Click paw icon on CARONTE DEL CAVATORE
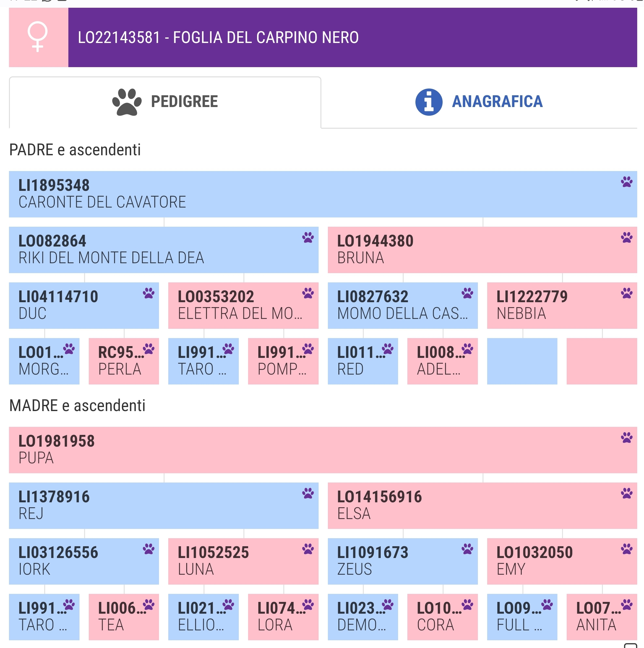Viewport: 644px width, 648px height. (626, 182)
